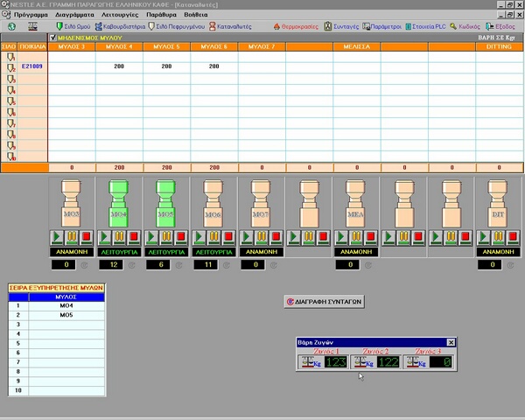Select the first silo row icon
This screenshot has height=420, width=525.
click(10, 56)
